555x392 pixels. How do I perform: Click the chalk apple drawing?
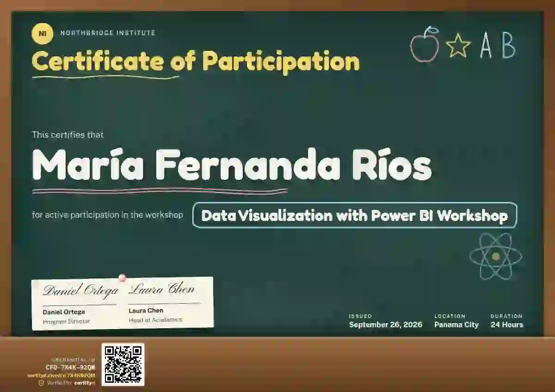tap(425, 44)
